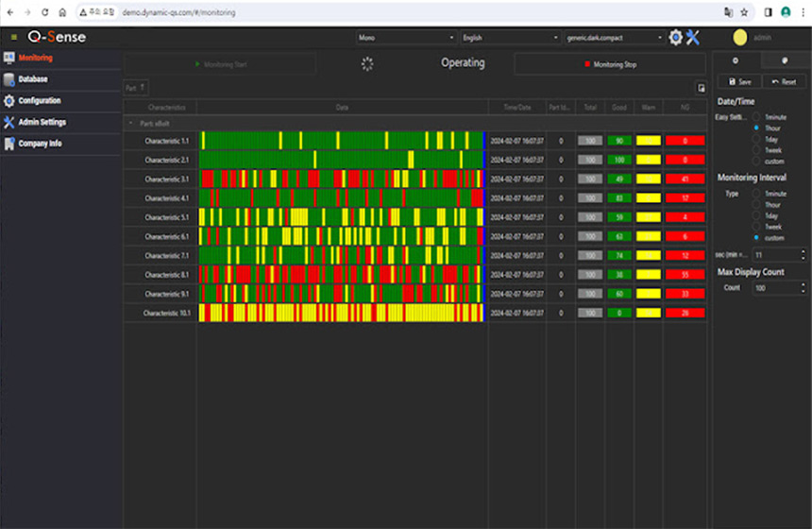Open the English language dropdown
812x529 pixels.
510,38
